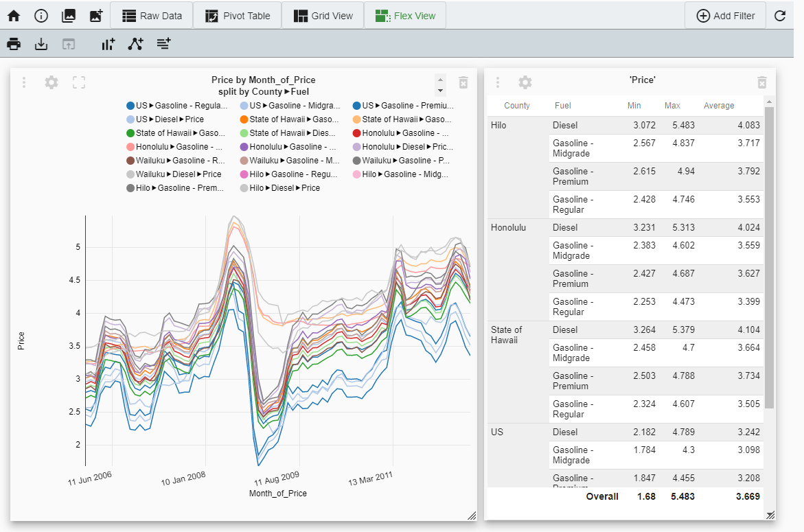Image resolution: width=804 pixels, height=532 pixels.
Task: Select the Flex View tab
Action: 405,15
